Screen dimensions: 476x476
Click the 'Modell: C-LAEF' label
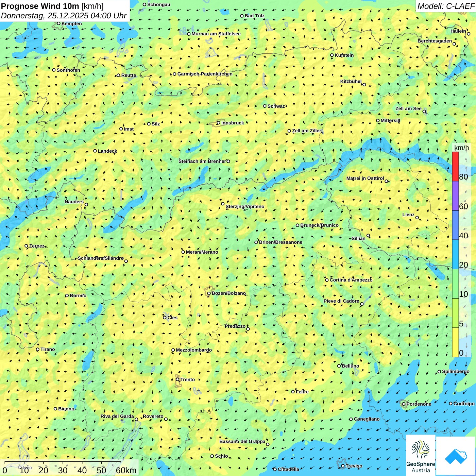pyautogui.click(x=446, y=6)
